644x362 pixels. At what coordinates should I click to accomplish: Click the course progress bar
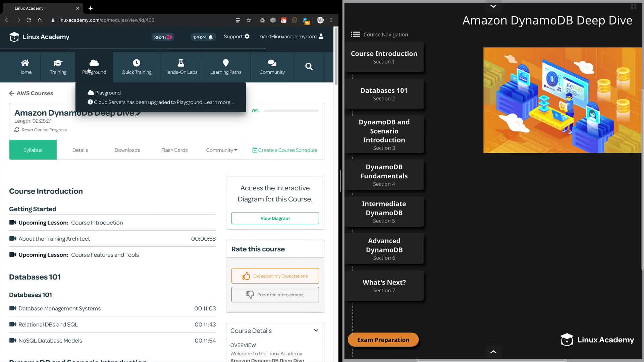pyautogui.click(x=291, y=111)
